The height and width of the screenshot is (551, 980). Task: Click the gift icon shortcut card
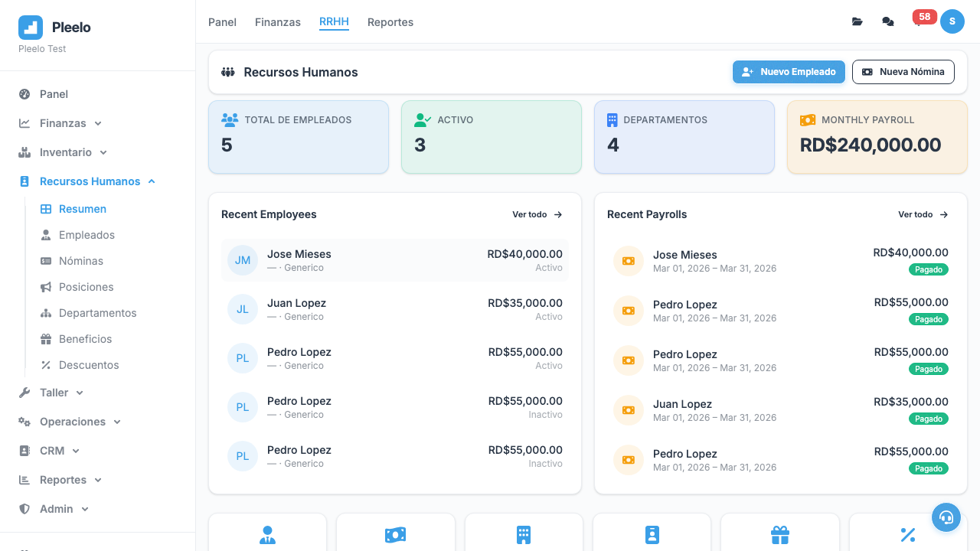click(x=779, y=534)
